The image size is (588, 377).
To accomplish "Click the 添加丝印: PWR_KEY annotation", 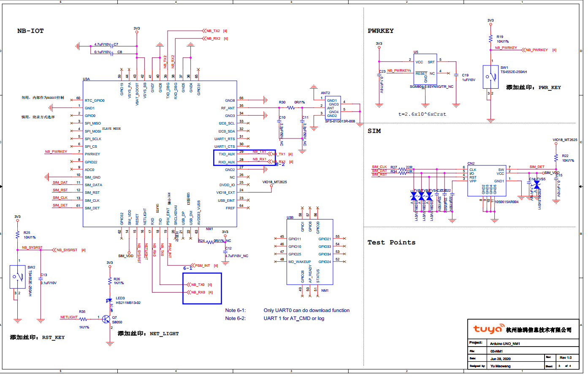I will tap(534, 87).
